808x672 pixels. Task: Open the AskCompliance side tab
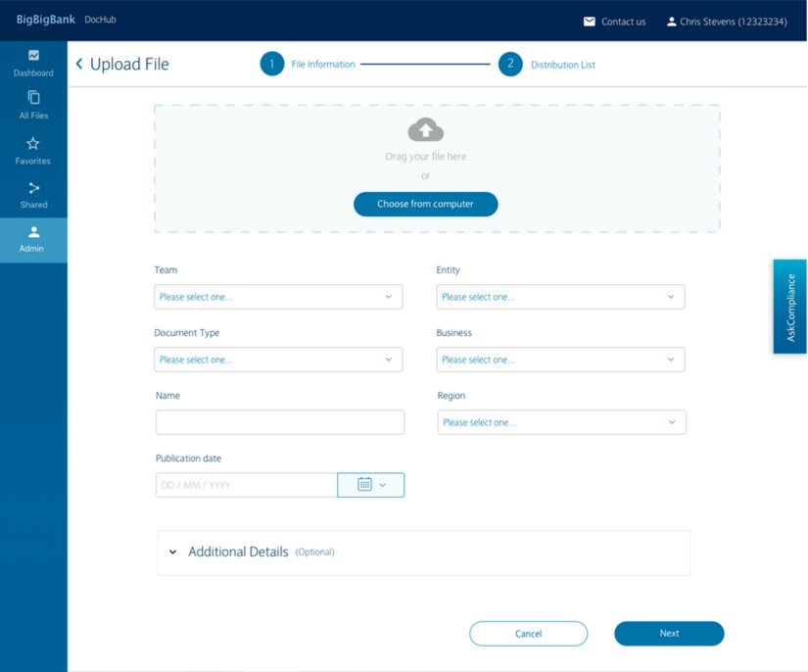pos(790,307)
